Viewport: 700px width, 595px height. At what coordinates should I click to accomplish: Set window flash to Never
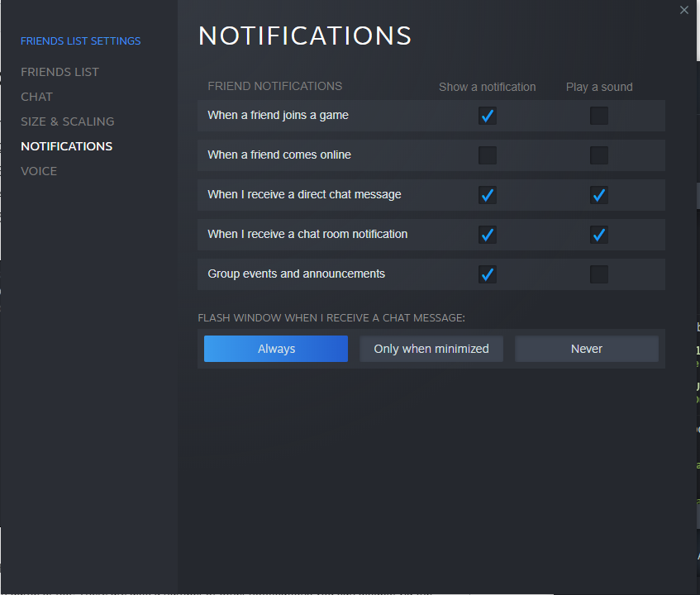[586, 348]
